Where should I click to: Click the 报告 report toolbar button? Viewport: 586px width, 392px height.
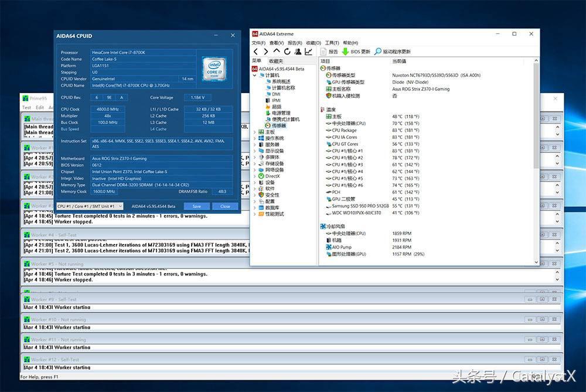[x=329, y=52]
